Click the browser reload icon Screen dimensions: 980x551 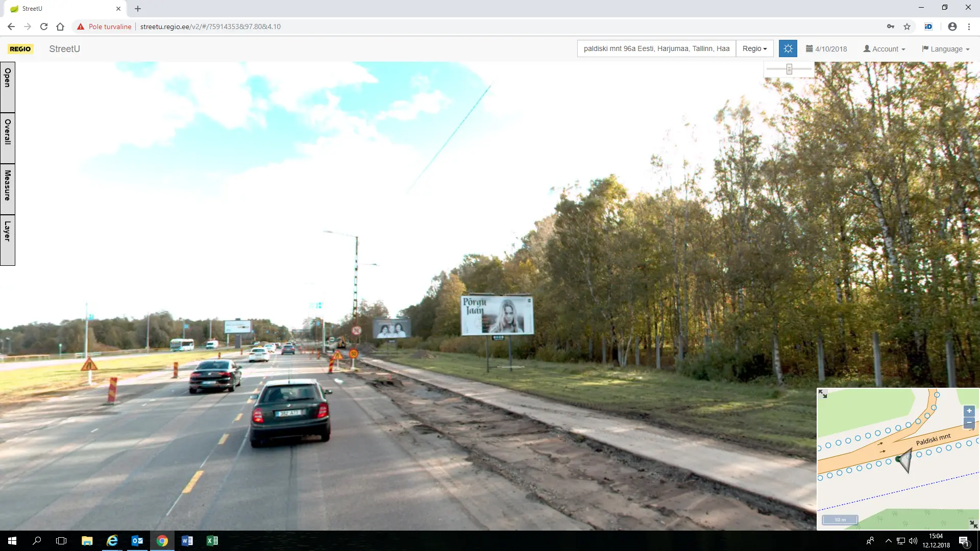44,27
